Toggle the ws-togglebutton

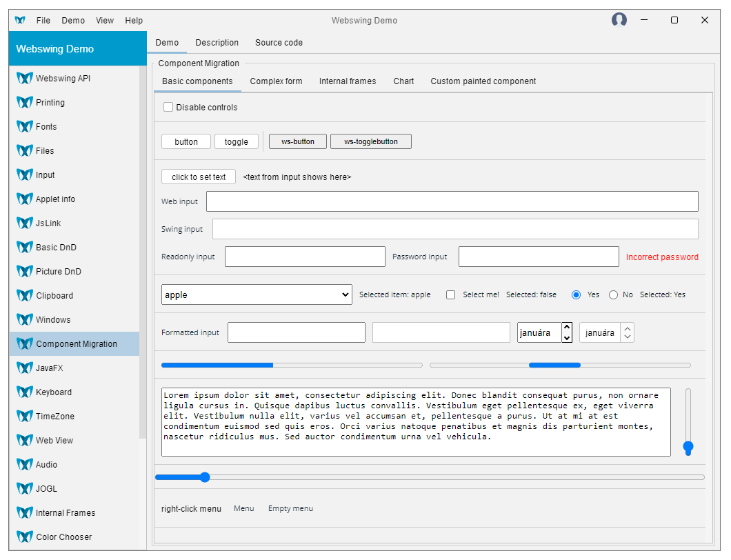(371, 142)
